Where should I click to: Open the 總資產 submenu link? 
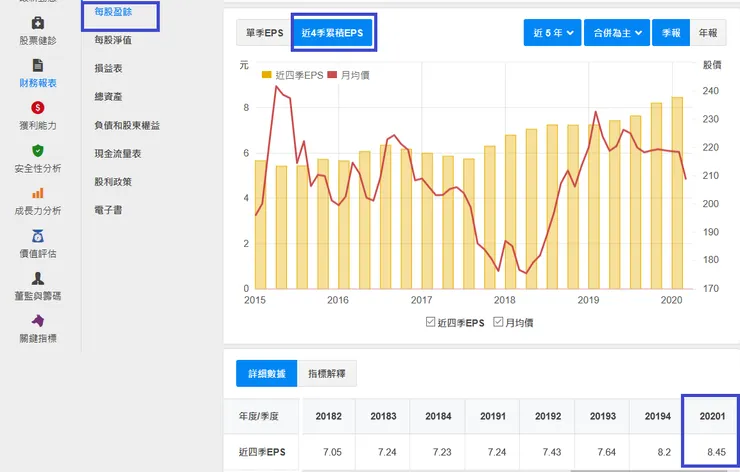[x=109, y=97]
